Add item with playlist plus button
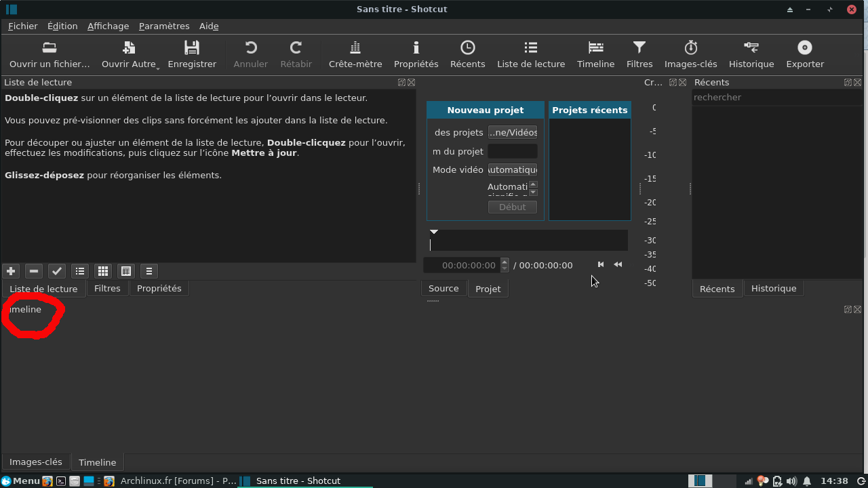This screenshot has width=868, height=488. tap(11, 271)
